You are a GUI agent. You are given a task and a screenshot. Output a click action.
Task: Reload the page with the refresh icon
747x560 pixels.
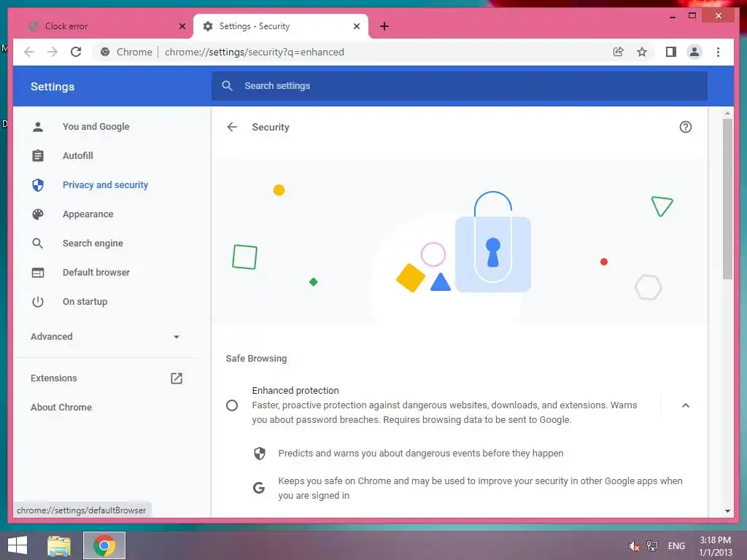click(76, 52)
